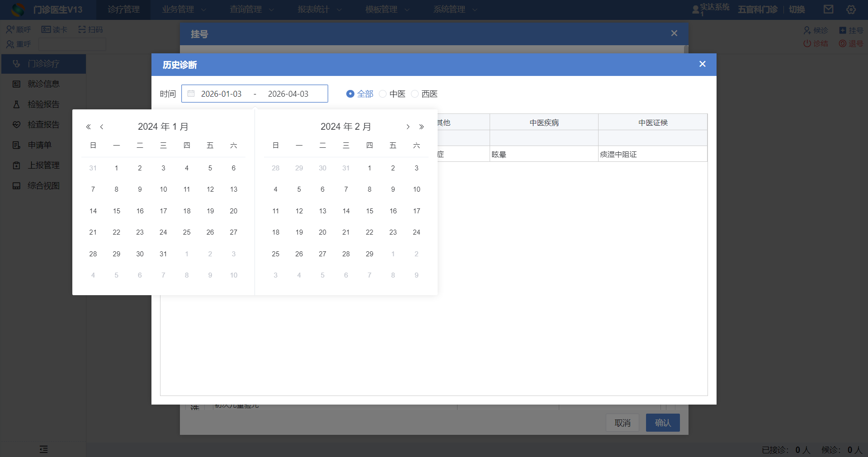
Task: Click the 眩晕 table cell
Action: point(544,154)
